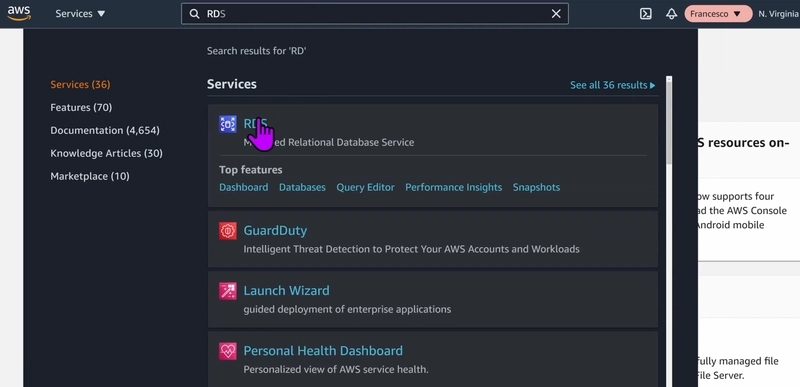Open the RDS Databases feature link
The width and height of the screenshot is (800, 387).
302,187
